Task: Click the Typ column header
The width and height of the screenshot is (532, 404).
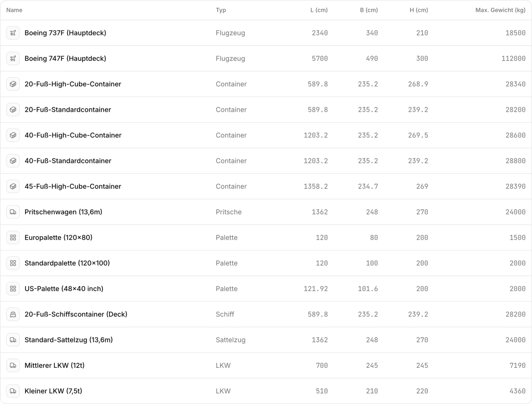Action: pos(221,10)
